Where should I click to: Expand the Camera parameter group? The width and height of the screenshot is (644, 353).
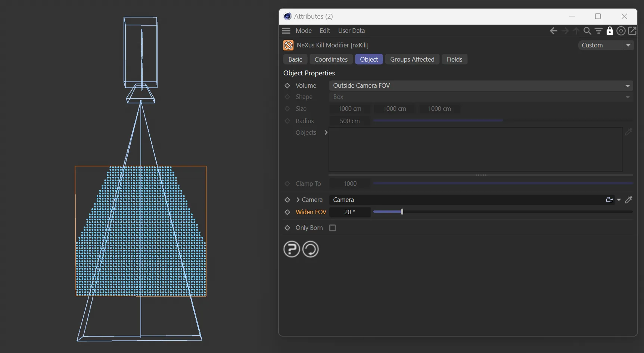pyautogui.click(x=298, y=200)
